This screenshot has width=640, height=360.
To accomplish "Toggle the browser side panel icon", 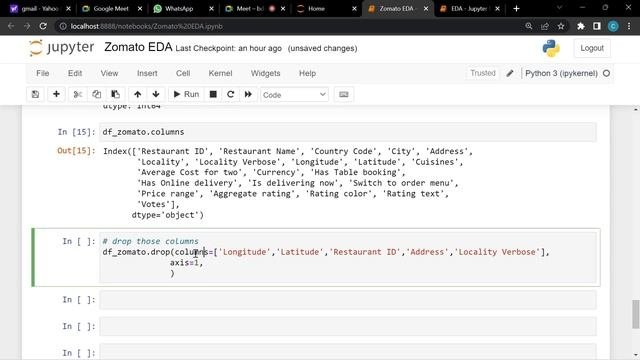I will [597, 26].
